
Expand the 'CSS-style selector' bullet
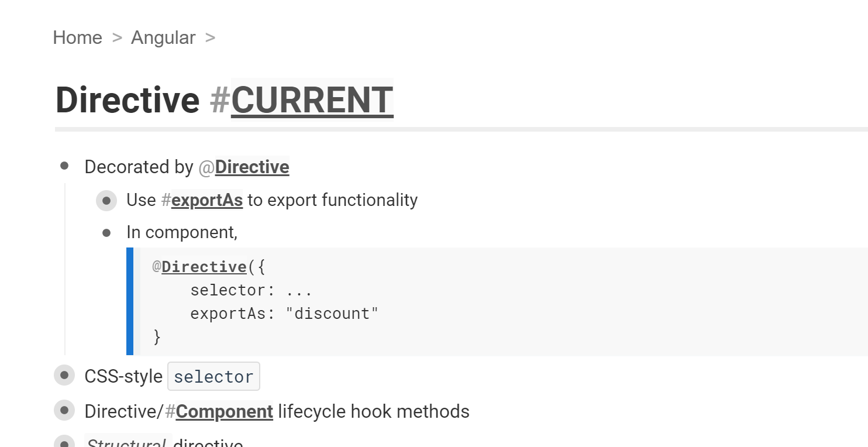pos(64,375)
